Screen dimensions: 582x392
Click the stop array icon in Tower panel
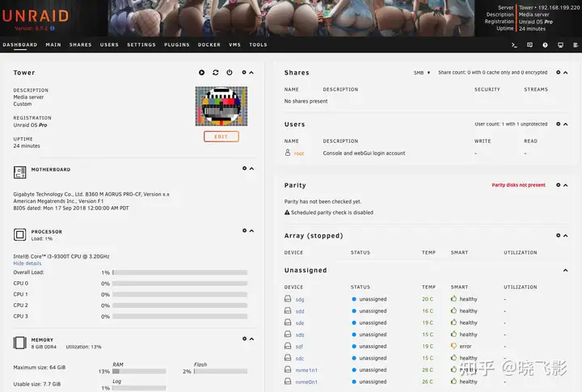201,73
